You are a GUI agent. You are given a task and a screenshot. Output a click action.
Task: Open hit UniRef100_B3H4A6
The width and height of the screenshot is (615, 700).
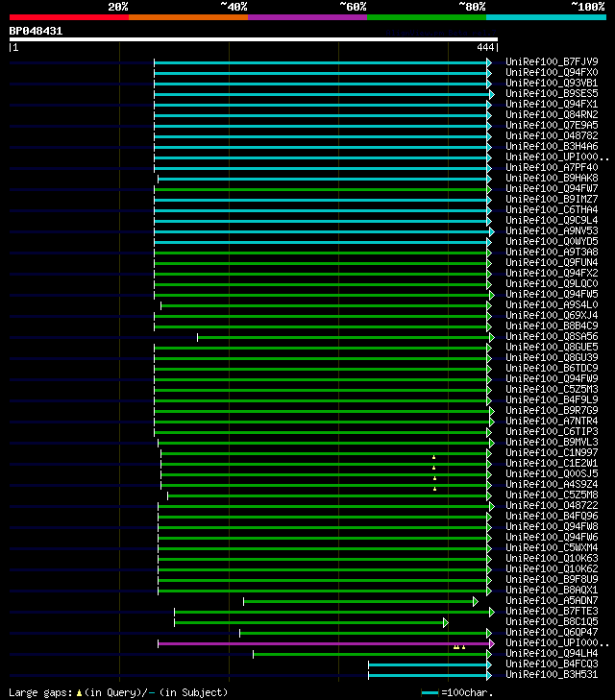(552, 146)
